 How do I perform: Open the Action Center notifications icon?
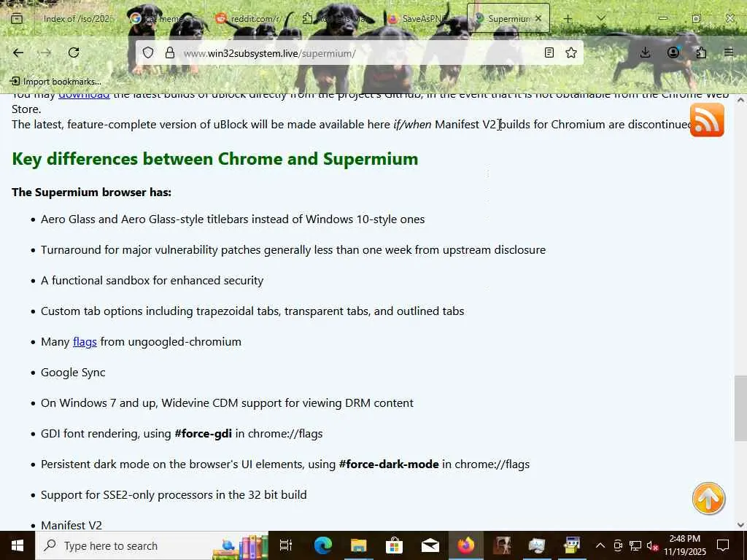pyautogui.click(x=723, y=545)
